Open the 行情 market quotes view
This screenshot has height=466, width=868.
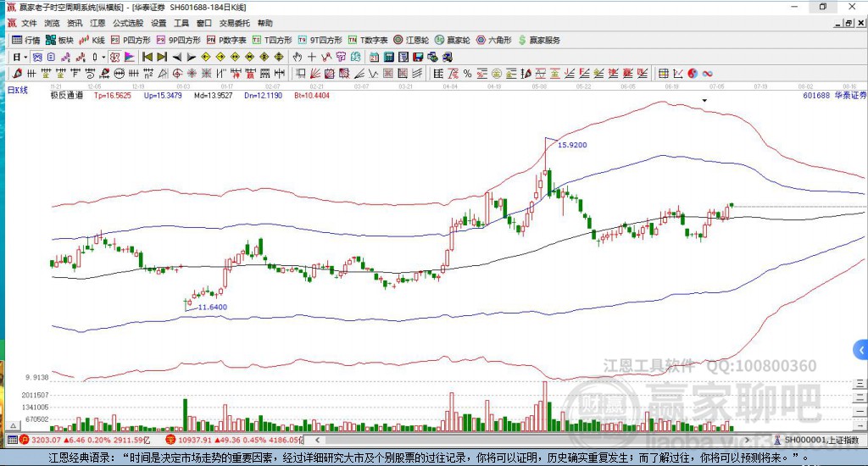point(26,40)
